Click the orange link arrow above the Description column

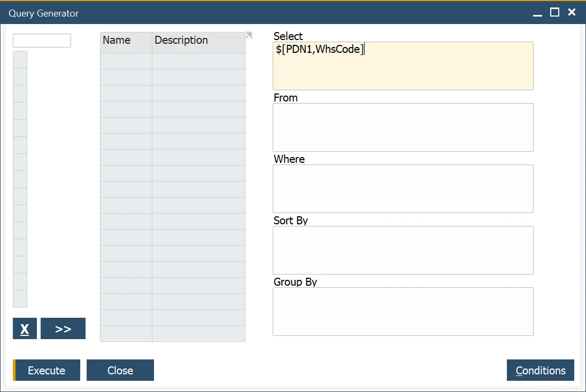(248, 35)
